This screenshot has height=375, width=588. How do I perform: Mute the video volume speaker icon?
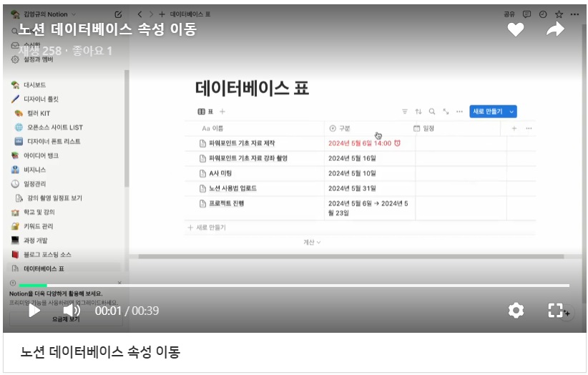(x=72, y=311)
